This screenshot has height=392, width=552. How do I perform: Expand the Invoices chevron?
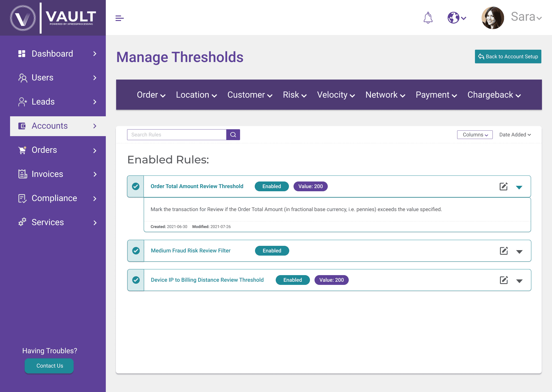(x=95, y=174)
